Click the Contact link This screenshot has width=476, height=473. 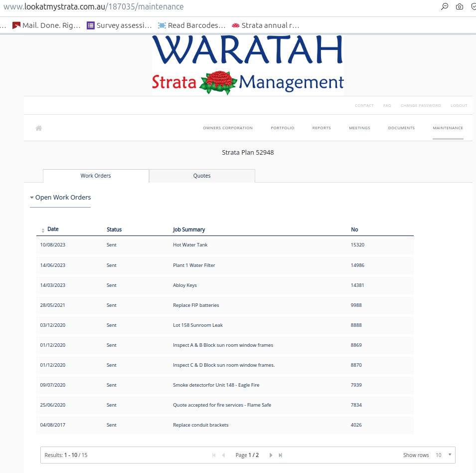pyautogui.click(x=364, y=105)
